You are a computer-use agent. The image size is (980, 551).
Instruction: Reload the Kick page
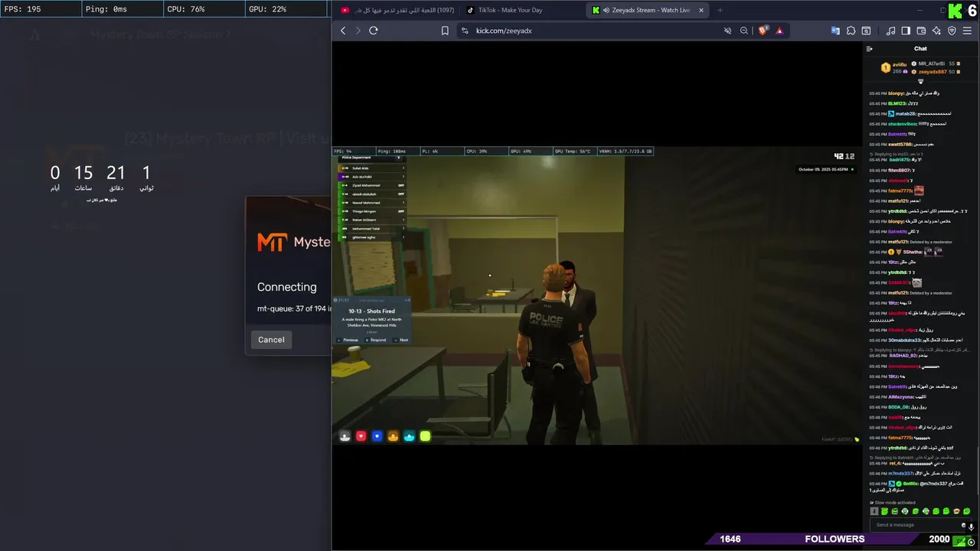(374, 31)
